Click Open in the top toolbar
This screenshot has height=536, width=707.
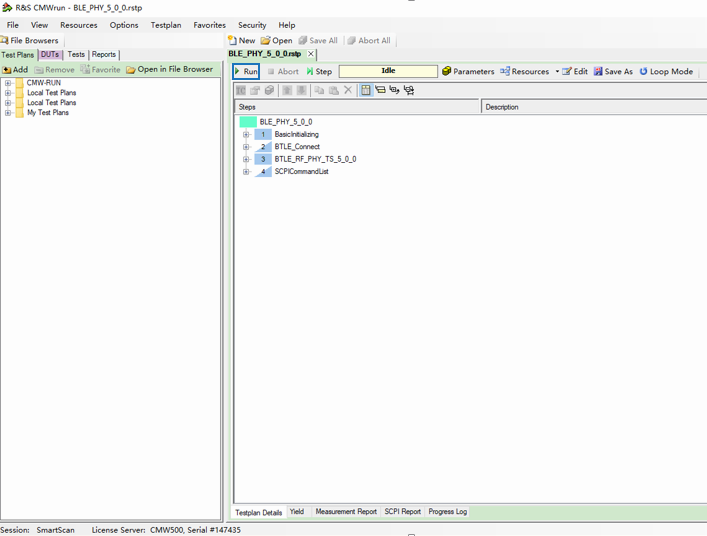coord(277,41)
